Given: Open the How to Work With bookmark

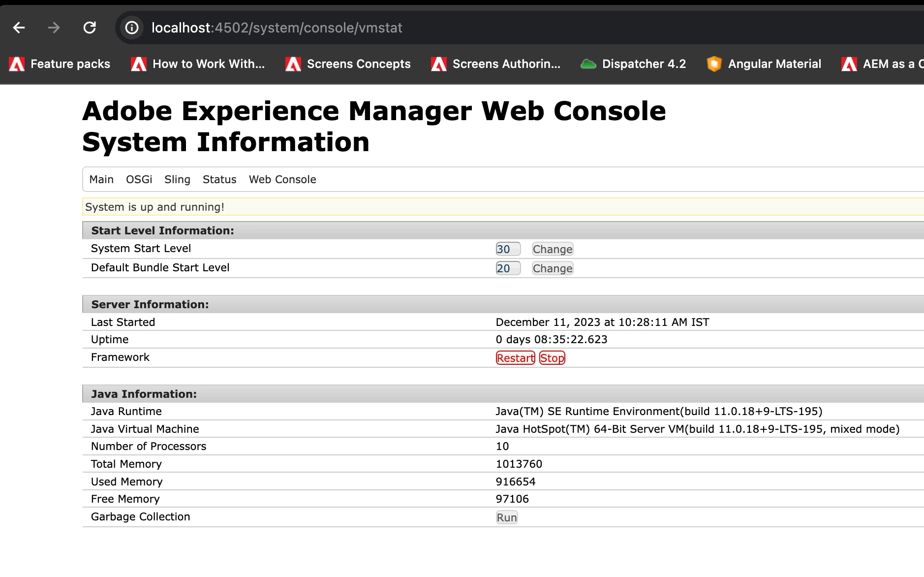Looking at the screenshot, I should [198, 64].
